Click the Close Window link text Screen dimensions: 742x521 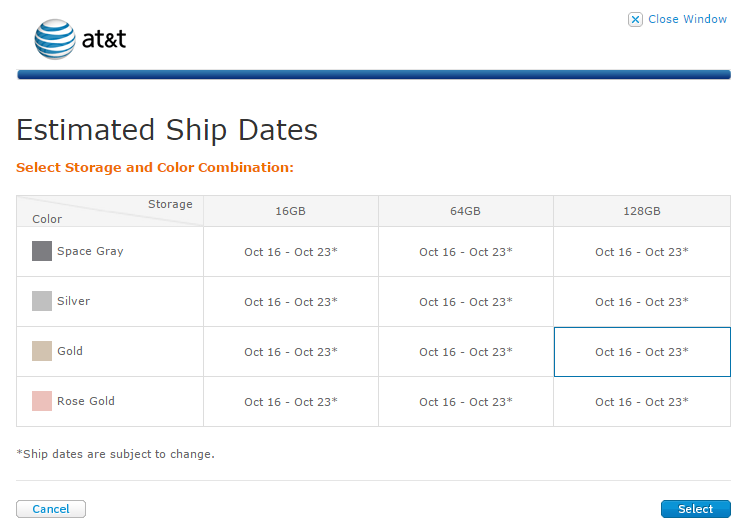tap(687, 19)
